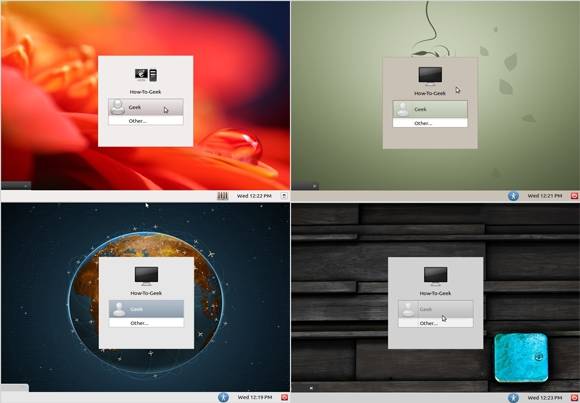This screenshot has width=580, height=403.
Task: Open accessibility icon beside 12:23 PM clock
Action: tap(513, 397)
